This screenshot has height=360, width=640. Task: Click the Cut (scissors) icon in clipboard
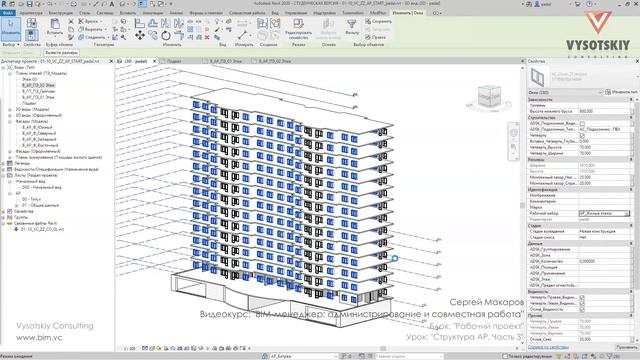71,21
